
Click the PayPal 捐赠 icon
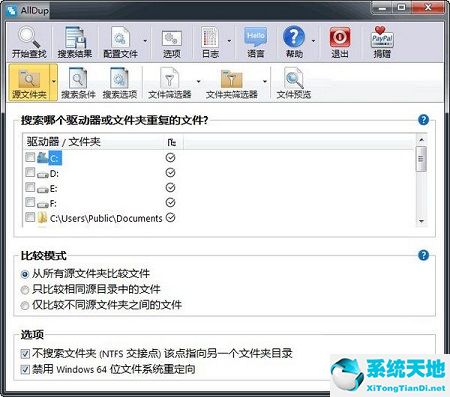coord(382,37)
